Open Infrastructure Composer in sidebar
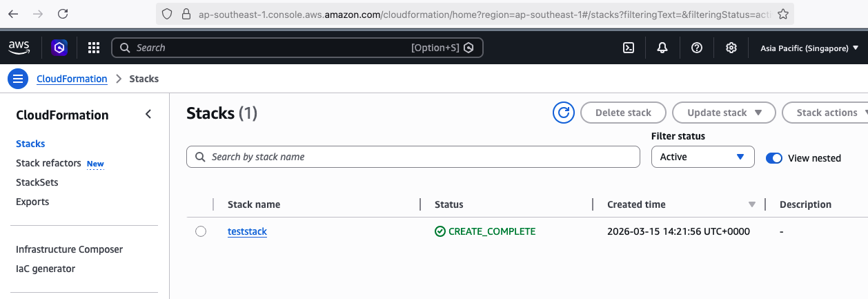The height and width of the screenshot is (299, 868). 69,249
